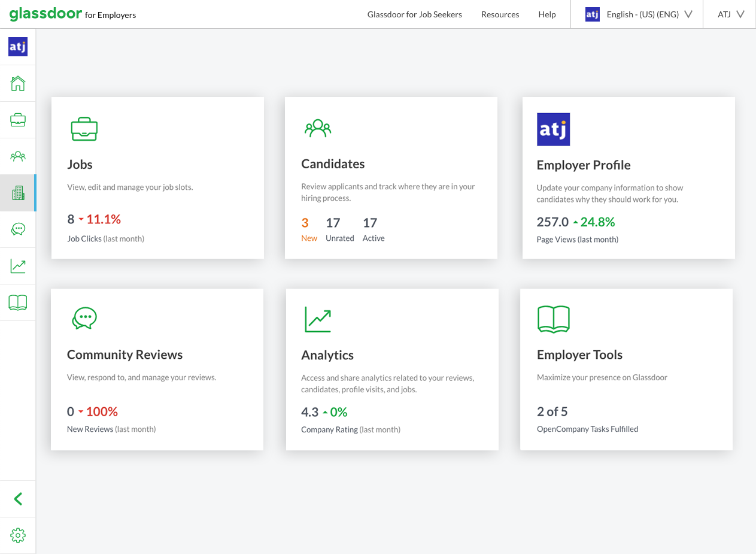Click the New candidates count on Candidates card
Viewport: 756px width, 554px height.
[x=309, y=229]
